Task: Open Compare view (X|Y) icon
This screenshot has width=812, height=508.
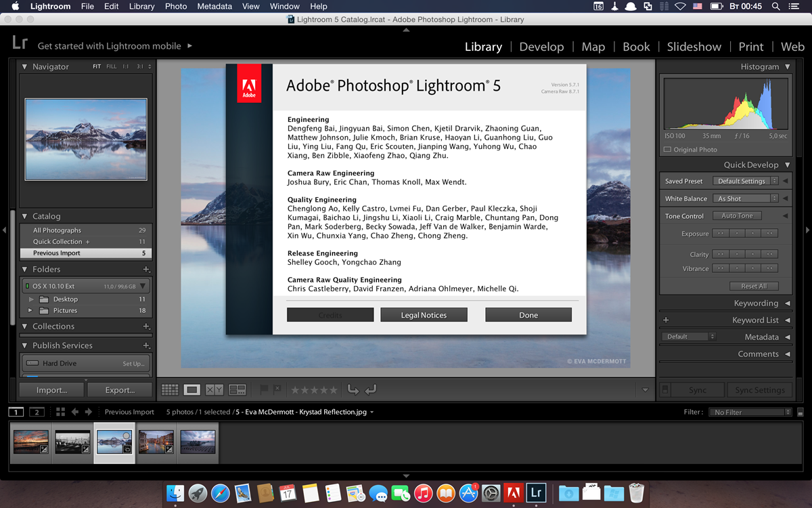Action: 215,389
